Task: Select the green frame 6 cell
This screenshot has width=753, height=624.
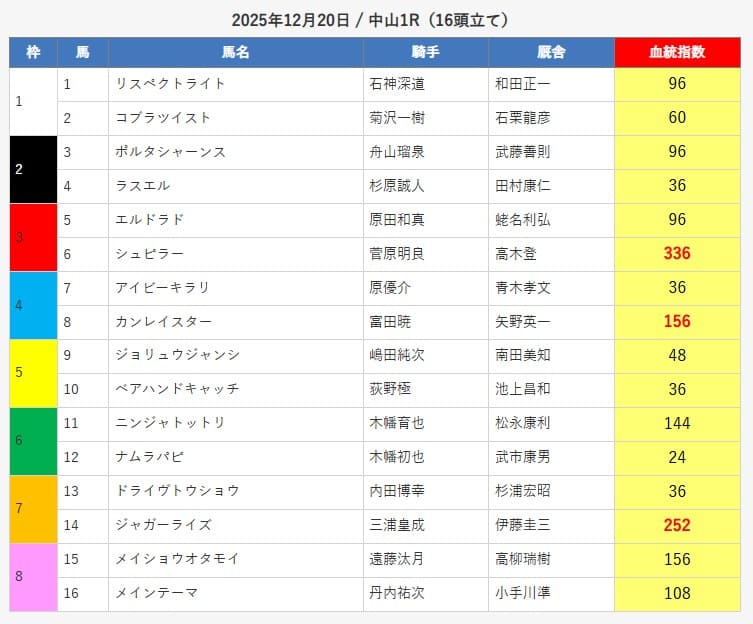Action: click(33, 441)
